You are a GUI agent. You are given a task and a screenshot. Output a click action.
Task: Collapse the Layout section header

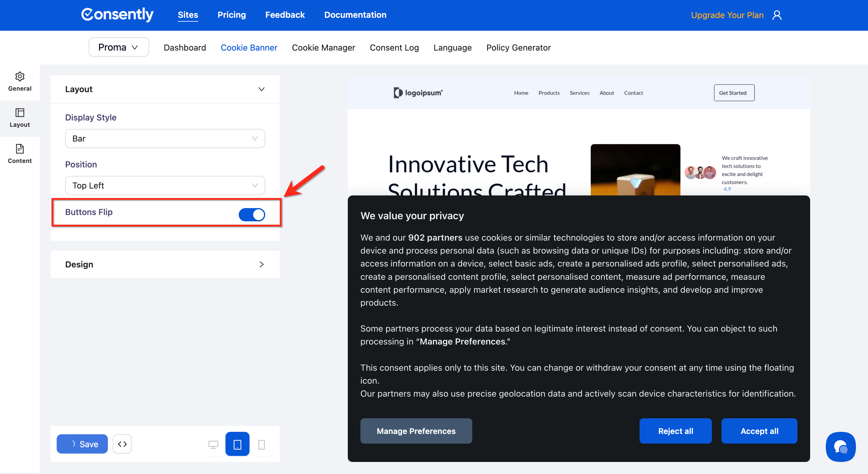(x=165, y=89)
